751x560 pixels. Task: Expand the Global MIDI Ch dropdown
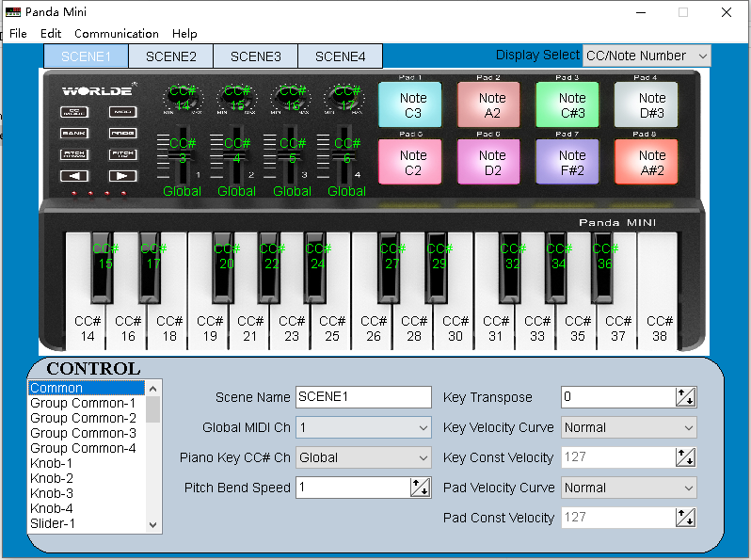coord(363,427)
